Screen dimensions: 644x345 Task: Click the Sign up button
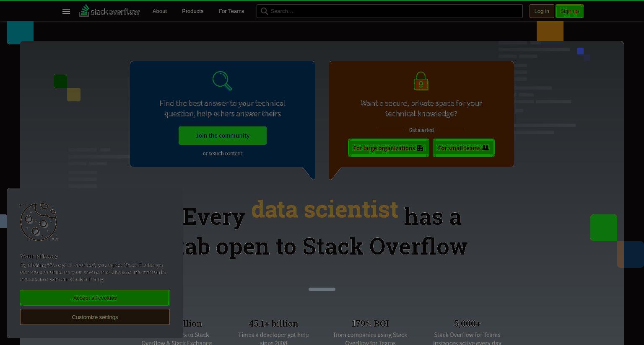point(569,11)
